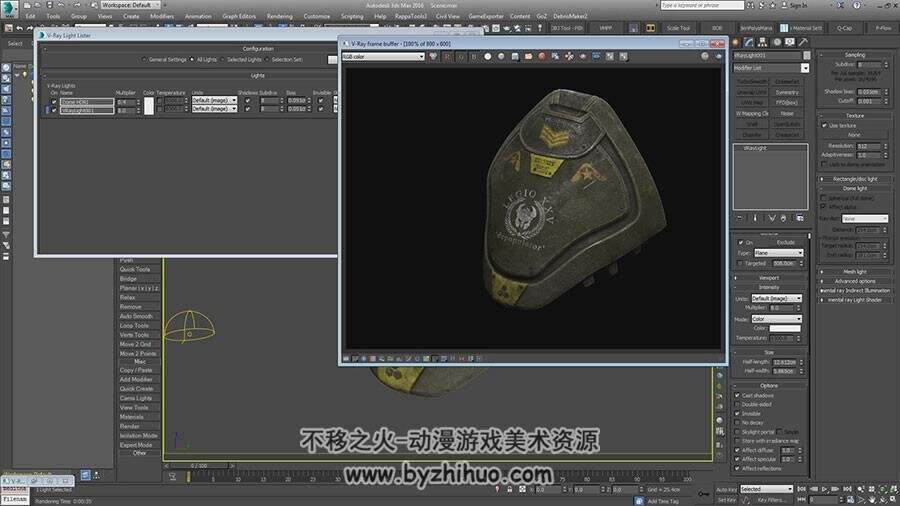Open the Rendering menu
The image size is (900, 506).
coord(280,16)
